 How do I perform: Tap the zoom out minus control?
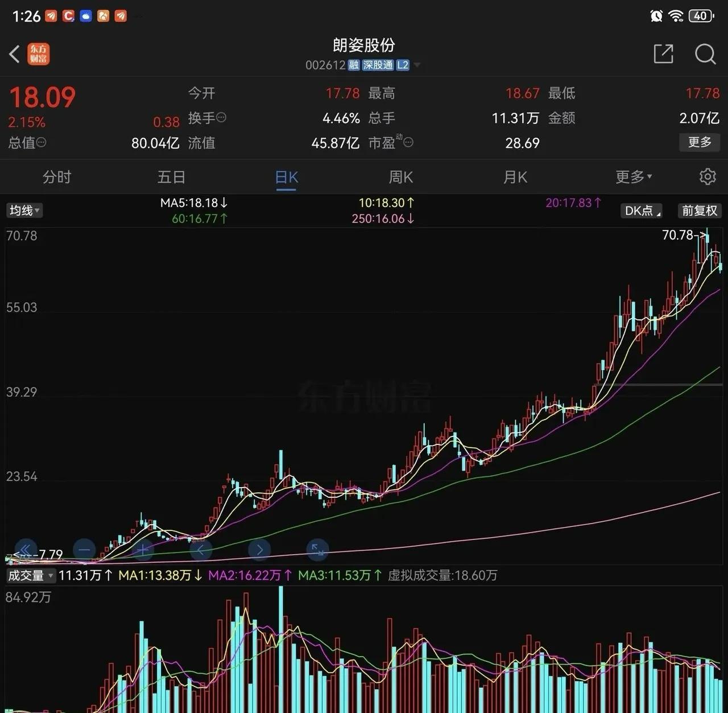pos(85,550)
